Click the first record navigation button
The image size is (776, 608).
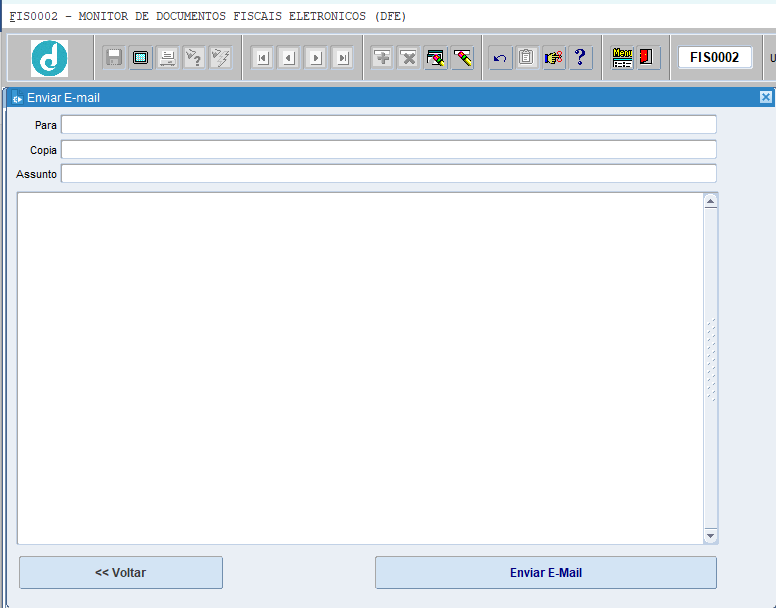tap(262, 58)
